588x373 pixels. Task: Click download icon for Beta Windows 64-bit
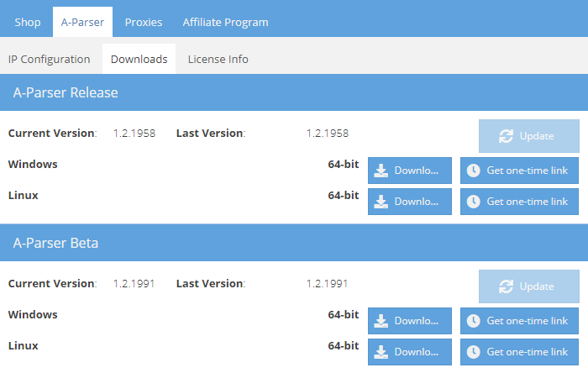click(381, 321)
